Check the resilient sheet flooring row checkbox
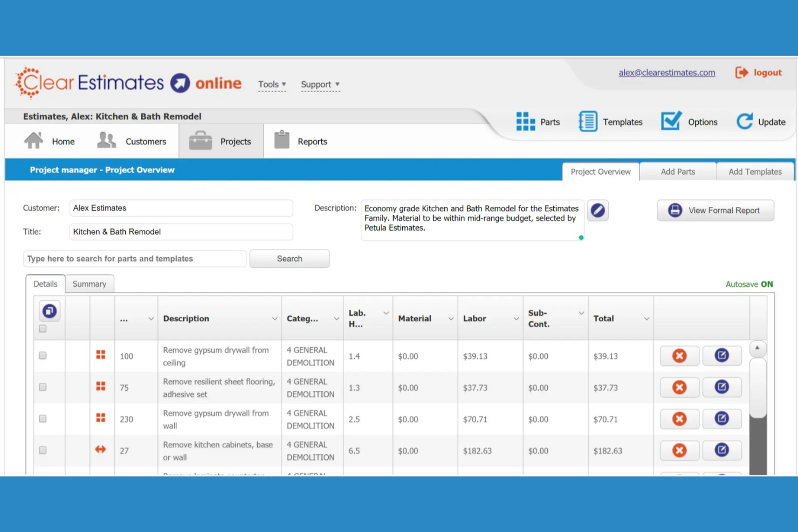Viewport: 798px width, 532px height. point(43,387)
